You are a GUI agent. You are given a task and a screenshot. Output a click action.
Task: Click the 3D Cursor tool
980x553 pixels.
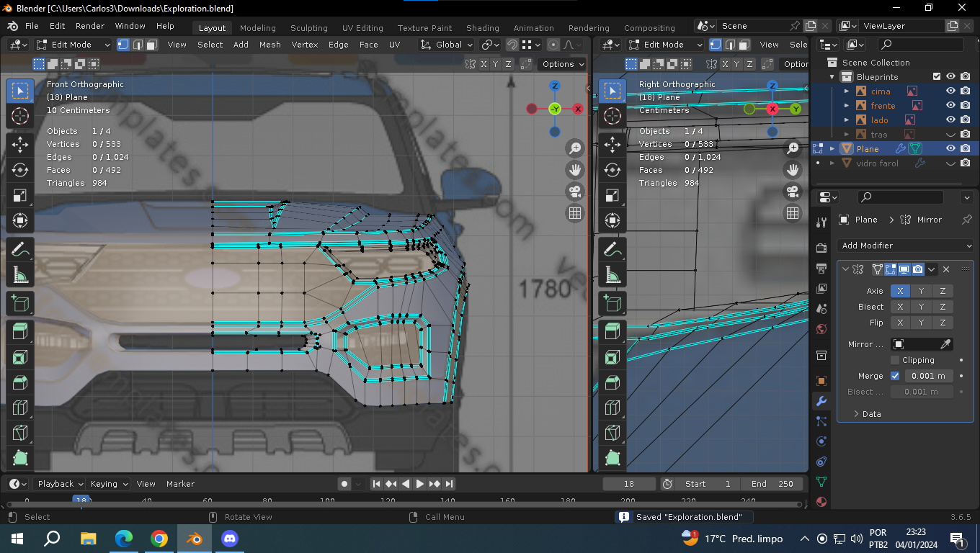coord(20,116)
